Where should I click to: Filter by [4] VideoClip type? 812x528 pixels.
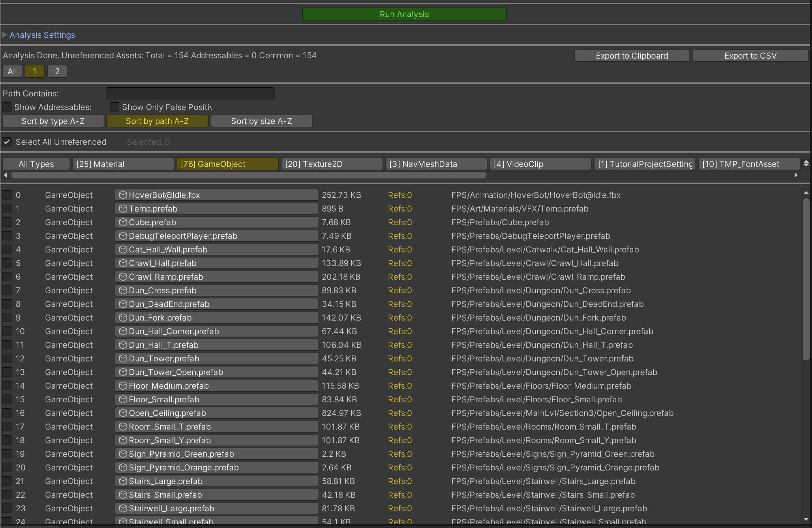point(540,164)
